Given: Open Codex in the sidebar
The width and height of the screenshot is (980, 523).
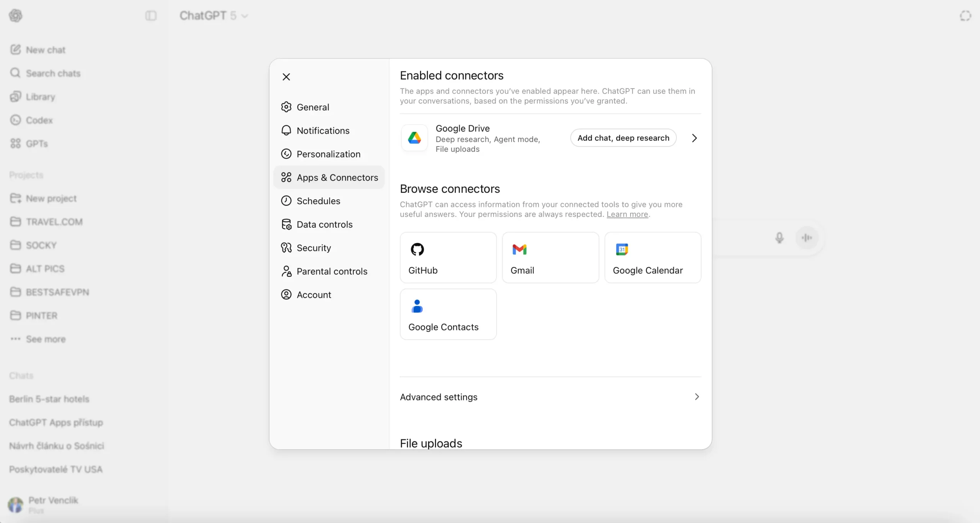Looking at the screenshot, I should [x=39, y=120].
